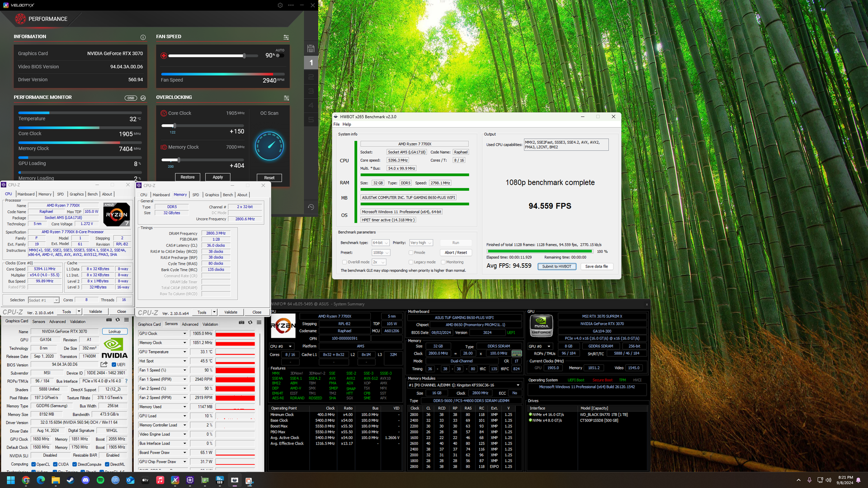Open Spotify from the taskbar
Viewport: 868px width, 488px height.
coord(100,480)
